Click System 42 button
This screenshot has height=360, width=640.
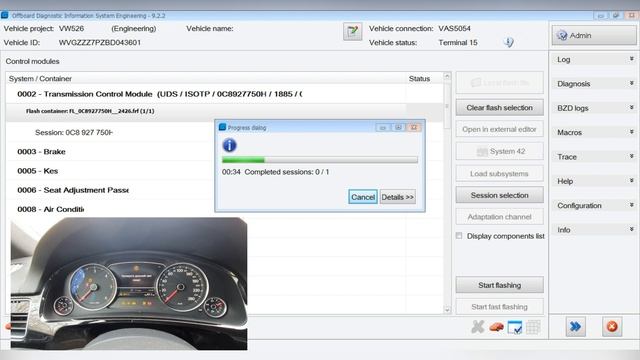[x=500, y=151]
